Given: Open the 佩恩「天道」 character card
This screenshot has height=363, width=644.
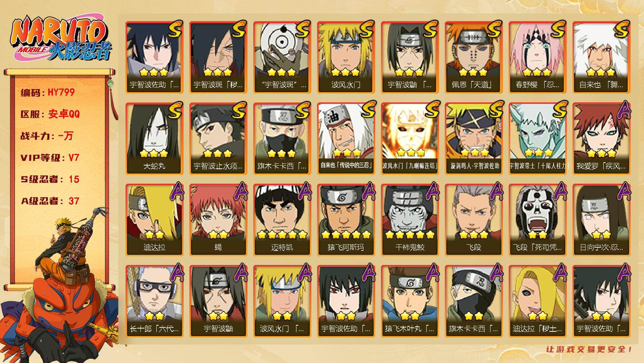Looking at the screenshot, I should click(x=473, y=57).
